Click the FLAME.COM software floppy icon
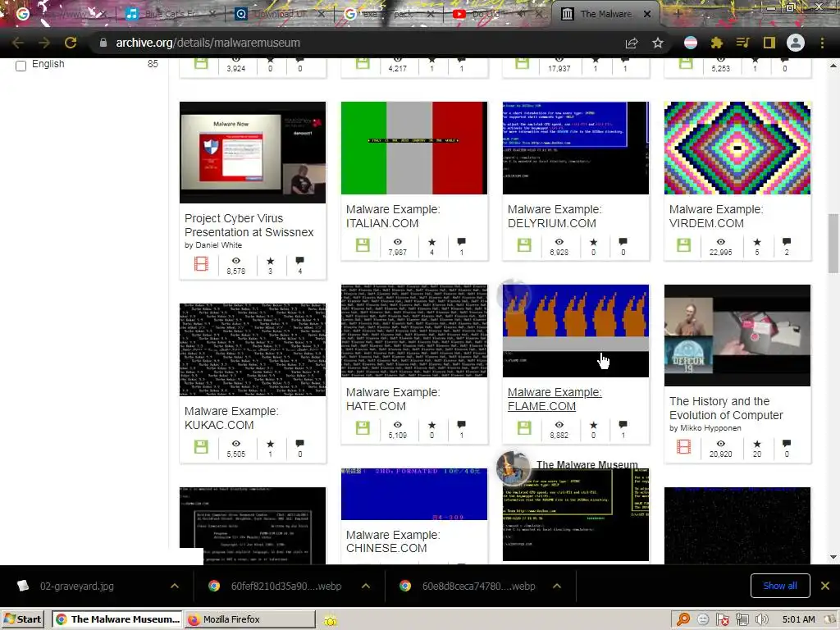 click(x=524, y=428)
